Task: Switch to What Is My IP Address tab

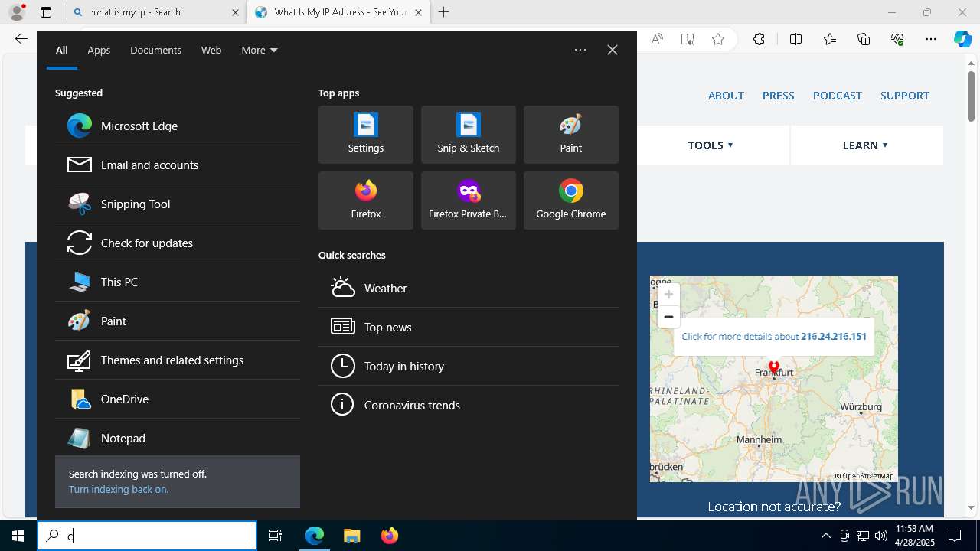Action: coord(338,12)
